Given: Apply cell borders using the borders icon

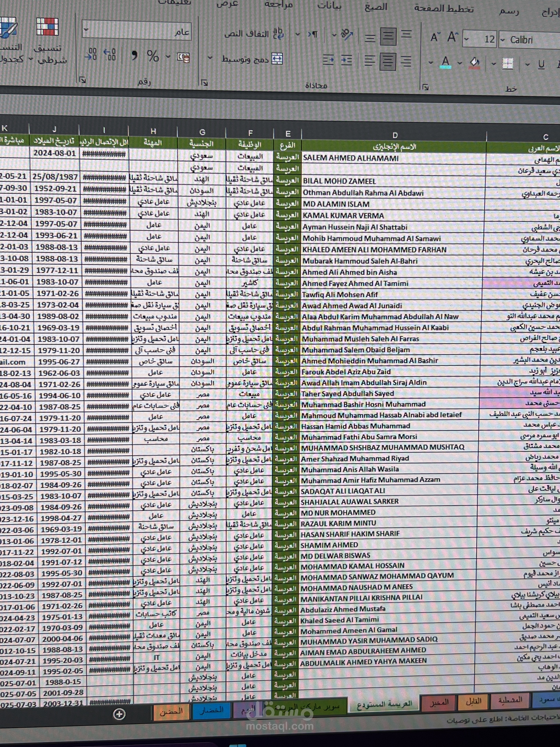Looking at the screenshot, I should [x=507, y=63].
